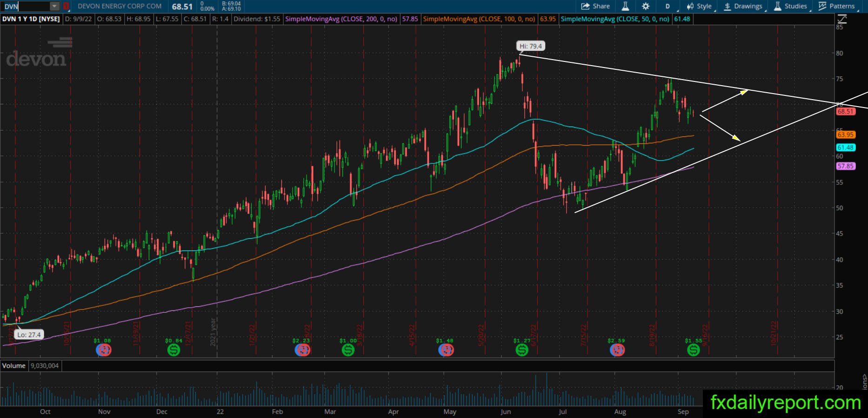This screenshot has width=868, height=418.
Task: Click the cyan 61.48 moving average axis label
Action: click(x=846, y=148)
